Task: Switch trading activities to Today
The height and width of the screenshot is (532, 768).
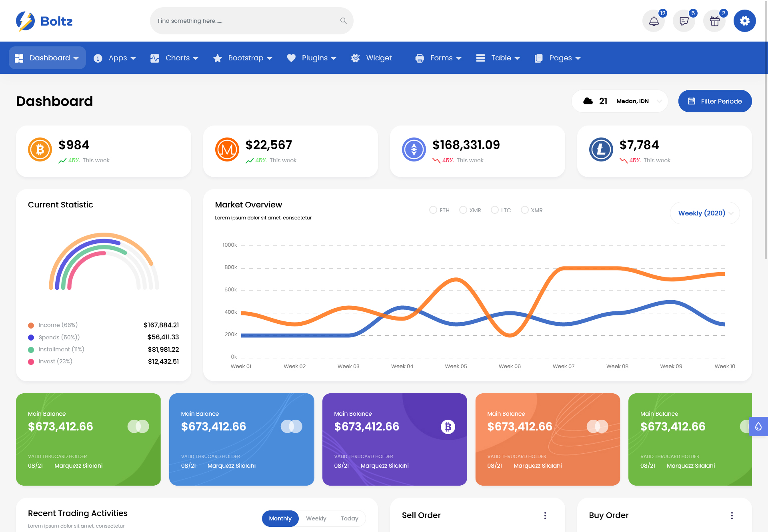Action: pyautogui.click(x=349, y=518)
